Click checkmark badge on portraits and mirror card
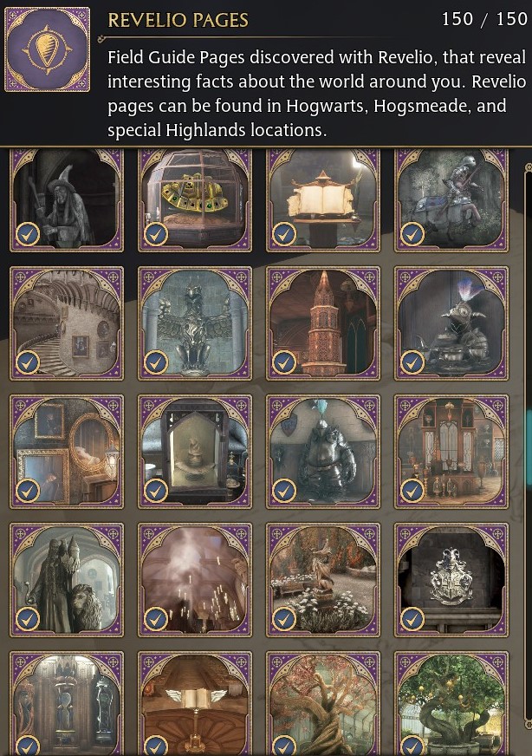Viewport: 532px width, 756px height. [x=28, y=491]
